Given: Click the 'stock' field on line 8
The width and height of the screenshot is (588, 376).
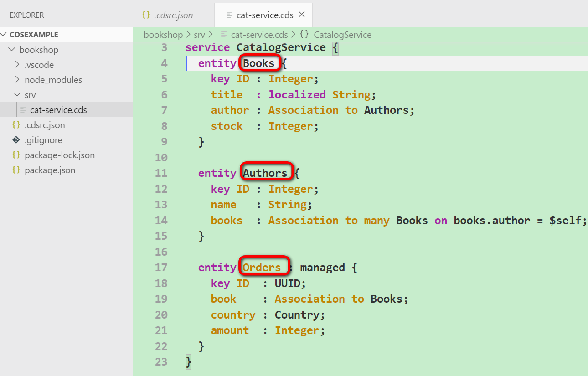Looking at the screenshot, I should tap(227, 126).
